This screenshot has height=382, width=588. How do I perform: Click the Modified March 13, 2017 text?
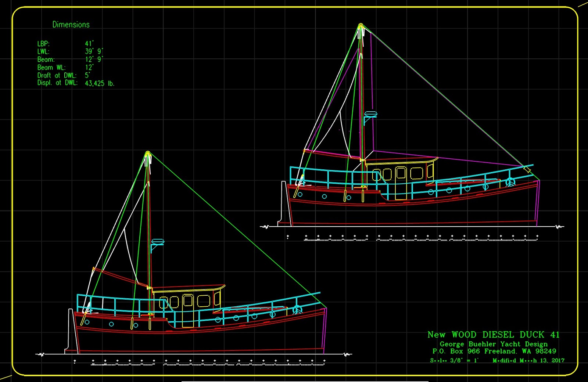(x=528, y=360)
